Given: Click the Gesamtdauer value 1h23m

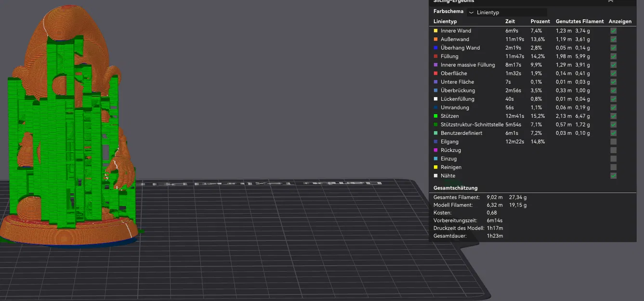Looking at the screenshot, I should point(495,236).
